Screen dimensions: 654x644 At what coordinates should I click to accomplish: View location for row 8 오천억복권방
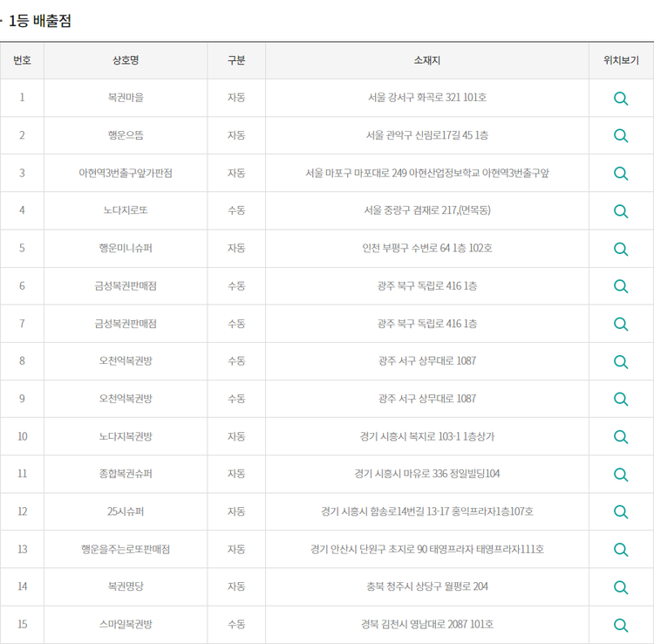pyautogui.click(x=621, y=362)
